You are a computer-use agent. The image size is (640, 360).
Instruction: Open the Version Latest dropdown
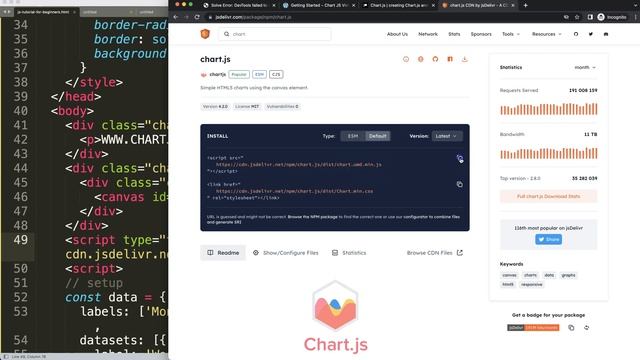[447, 136]
